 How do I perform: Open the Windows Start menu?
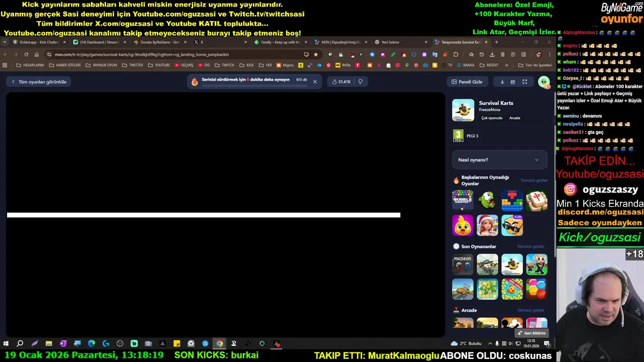pyautogui.click(x=6, y=344)
